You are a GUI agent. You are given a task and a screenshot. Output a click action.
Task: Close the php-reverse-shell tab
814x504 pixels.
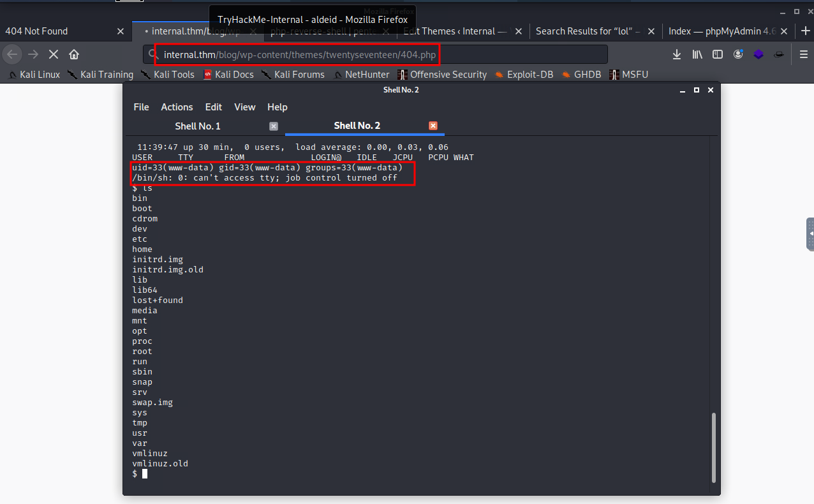(x=386, y=31)
